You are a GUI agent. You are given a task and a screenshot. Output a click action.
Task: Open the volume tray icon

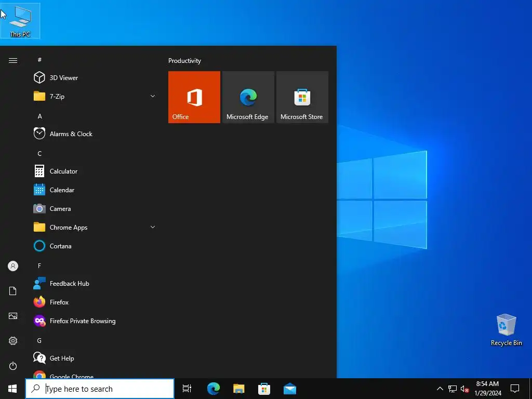coord(464,389)
